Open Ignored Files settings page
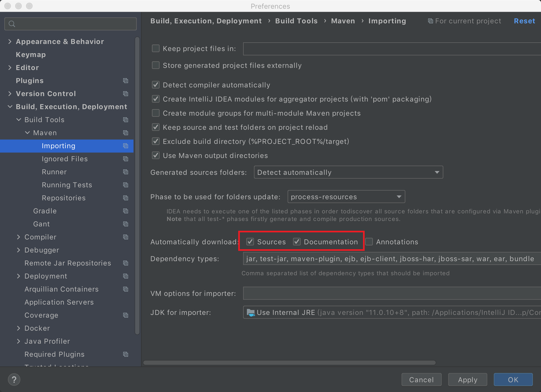Image resolution: width=541 pixels, height=392 pixels. 65,159
